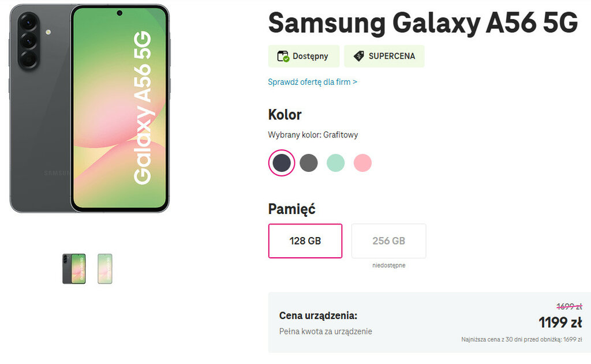Select the pink color swatch

pyautogui.click(x=362, y=163)
